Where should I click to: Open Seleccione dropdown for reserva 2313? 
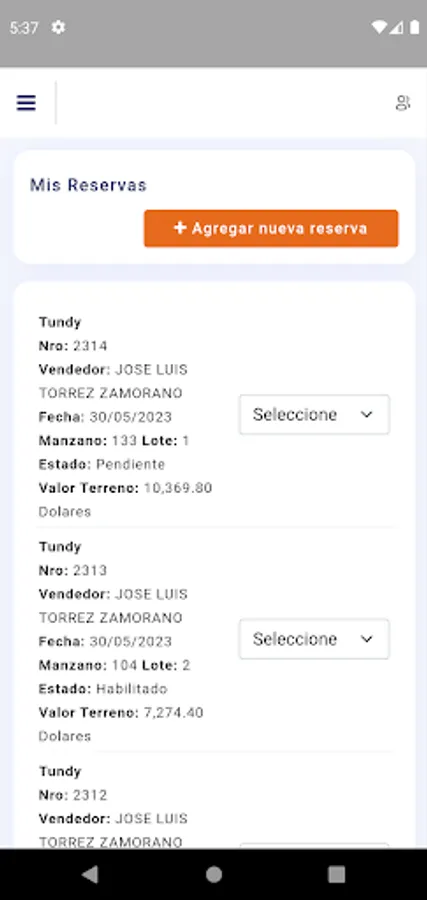coord(315,639)
